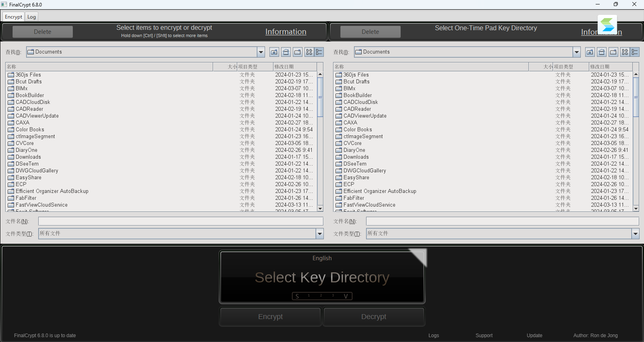Switch to the Encrypt tab
644x342 pixels.
[13, 17]
